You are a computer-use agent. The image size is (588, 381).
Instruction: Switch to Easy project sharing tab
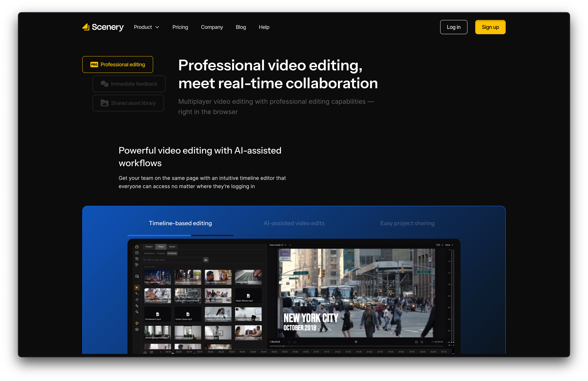click(x=407, y=223)
